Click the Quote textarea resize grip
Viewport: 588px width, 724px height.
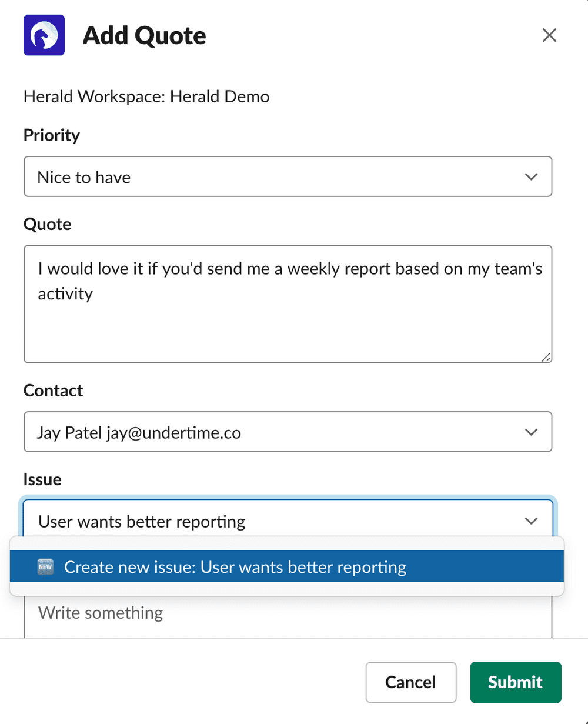coord(546,356)
